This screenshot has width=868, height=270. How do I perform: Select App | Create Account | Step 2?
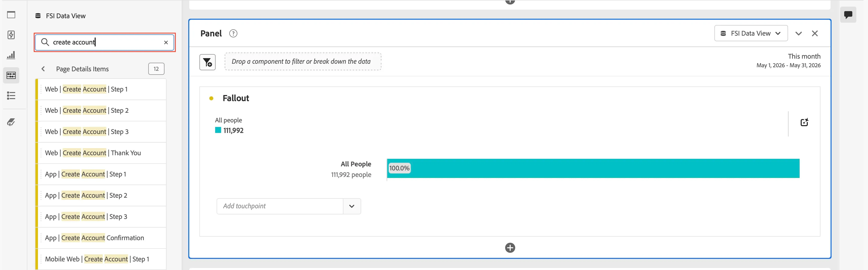pyautogui.click(x=101, y=195)
